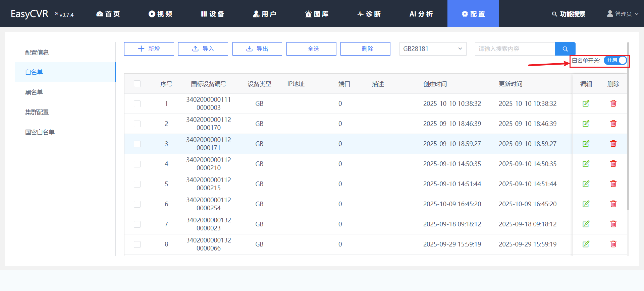Click the vertical scrollbar of the table
The image size is (644, 291).
pyautogui.click(x=628, y=134)
